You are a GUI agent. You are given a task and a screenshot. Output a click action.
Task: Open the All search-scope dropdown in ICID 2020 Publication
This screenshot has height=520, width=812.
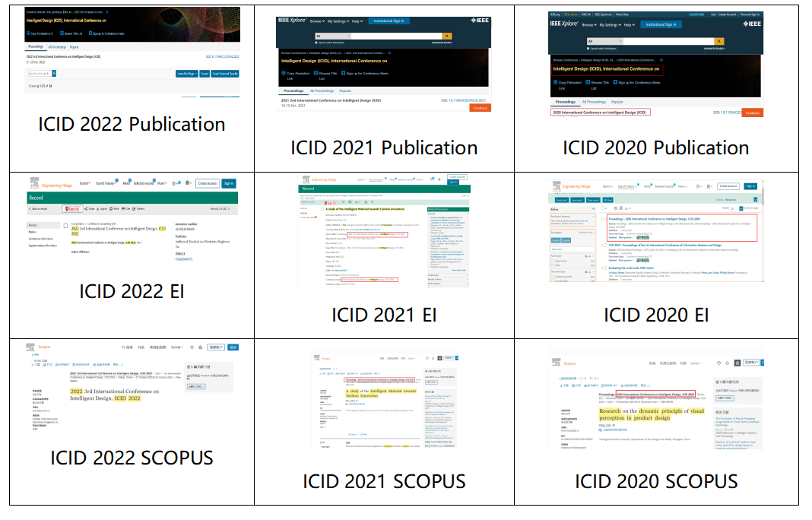(x=605, y=42)
